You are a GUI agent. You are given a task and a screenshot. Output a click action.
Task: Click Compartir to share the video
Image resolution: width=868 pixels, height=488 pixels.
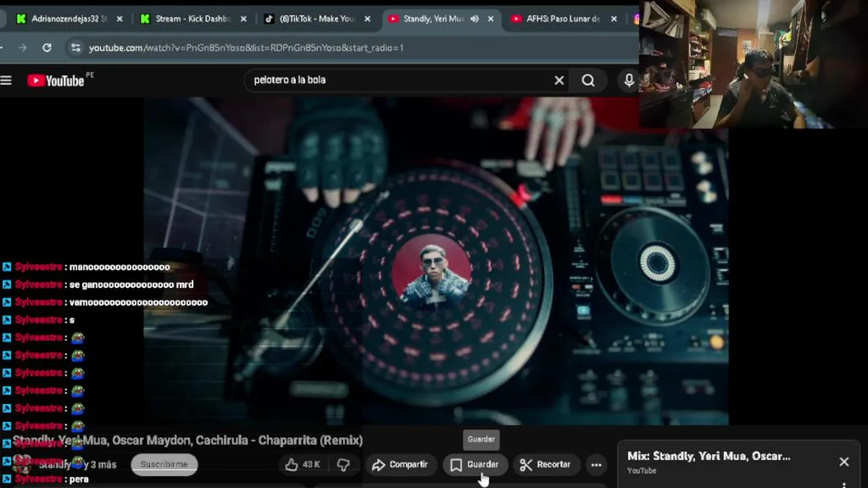tap(400, 464)
